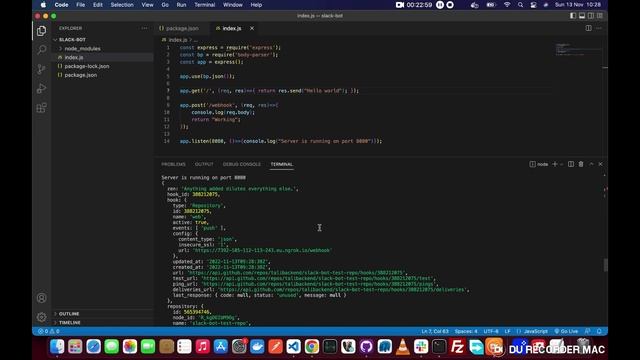Open the Extensions view
The image size is (640, 360).
41,108
